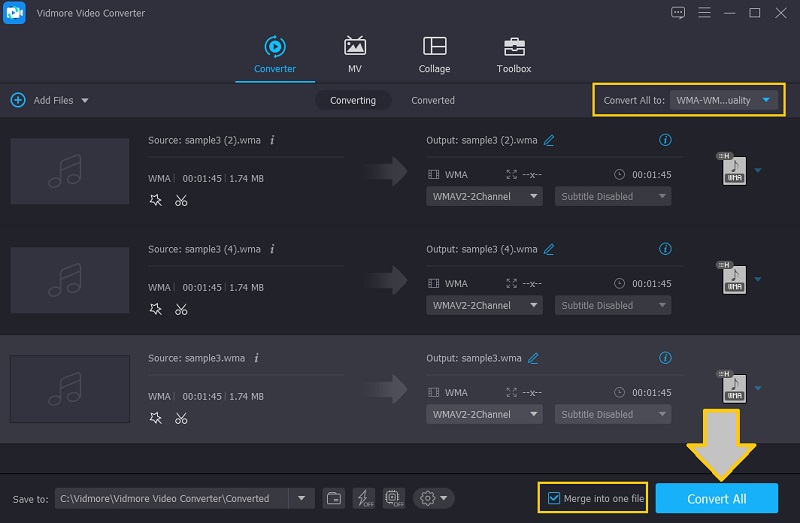
Task: Toggle the Merge into one file checkbox
Action: (555, 498)
